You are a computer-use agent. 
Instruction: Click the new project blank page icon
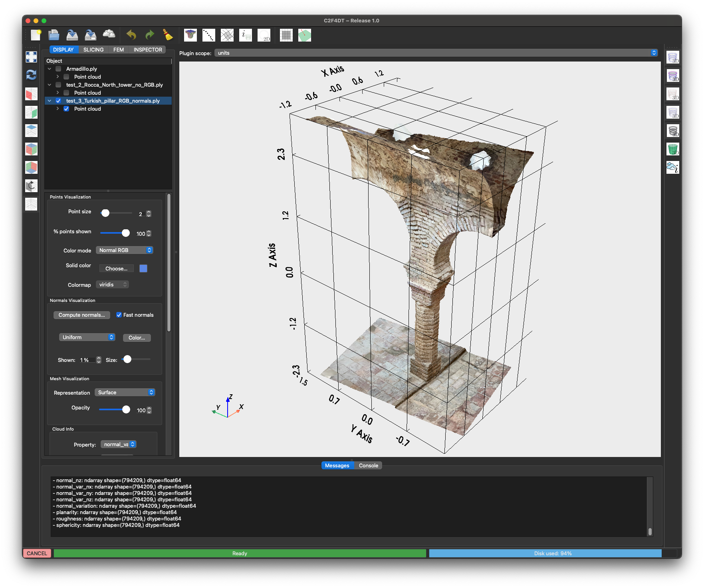pos(36,35)
